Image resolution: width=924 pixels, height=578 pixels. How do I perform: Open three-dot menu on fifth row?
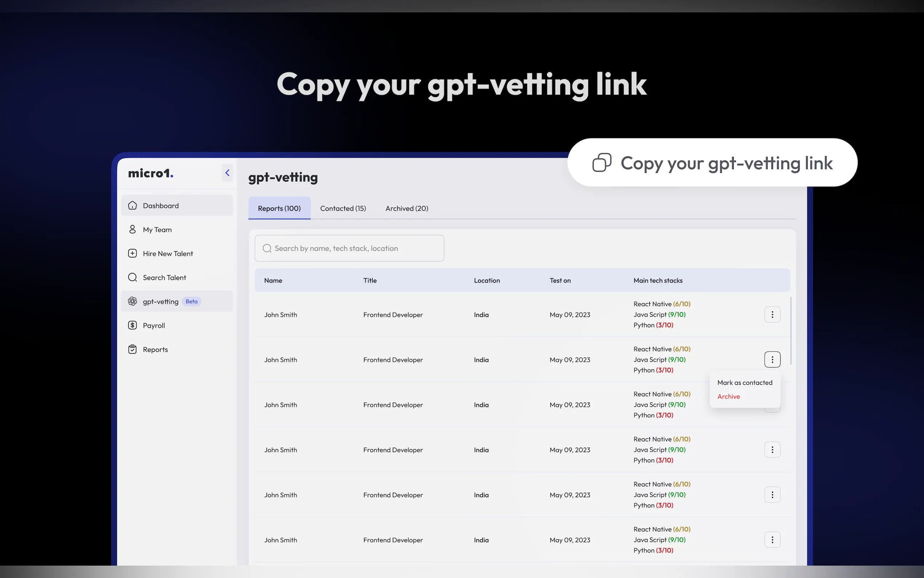772,495
